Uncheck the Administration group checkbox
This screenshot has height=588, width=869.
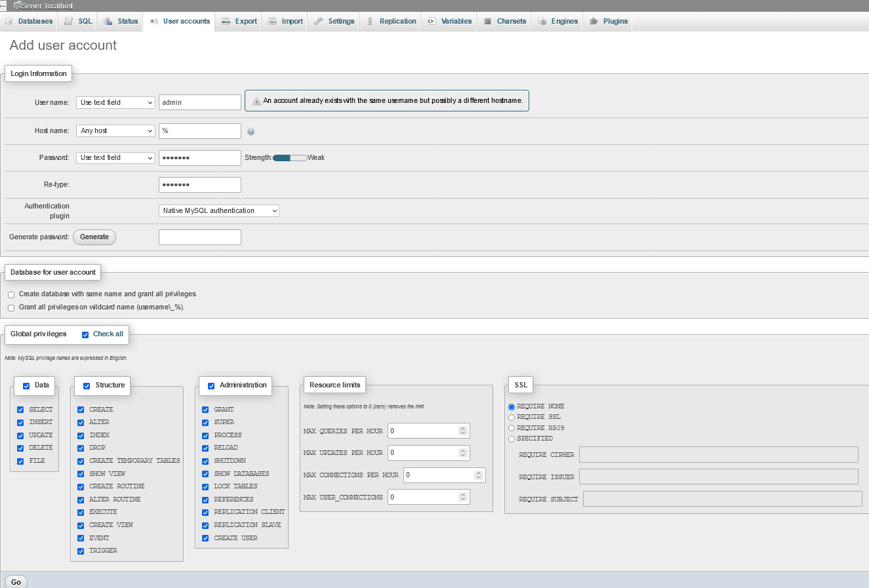211,386
